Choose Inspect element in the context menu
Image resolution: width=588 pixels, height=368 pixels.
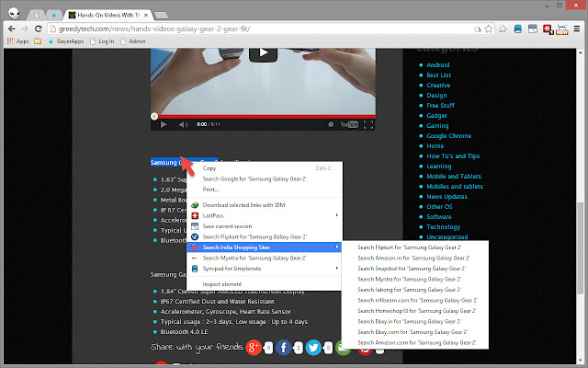pyautogui.click(x=265, y=284)
